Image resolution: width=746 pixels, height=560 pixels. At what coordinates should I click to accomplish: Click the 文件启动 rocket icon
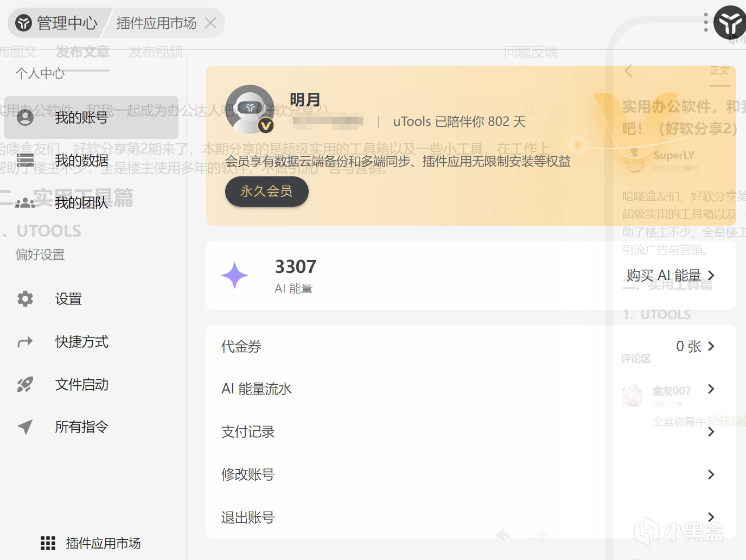(25, 385)
